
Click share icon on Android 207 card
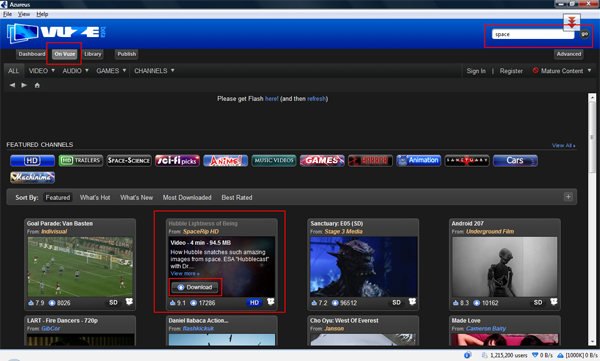[x=554, y=302]
